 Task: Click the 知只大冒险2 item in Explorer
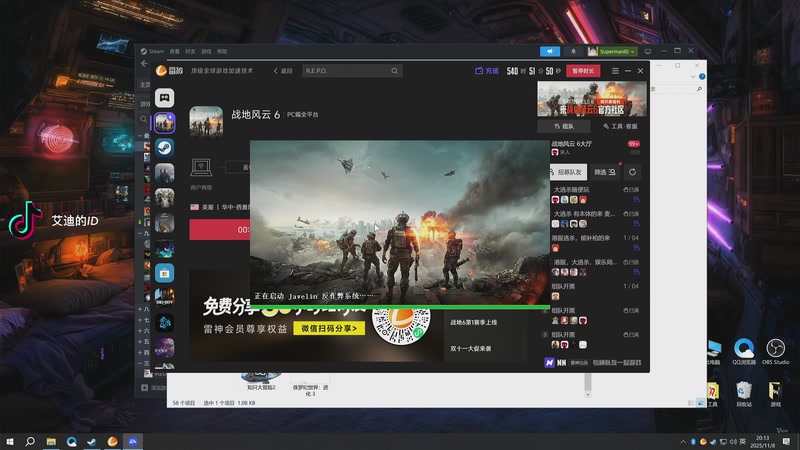261,381
